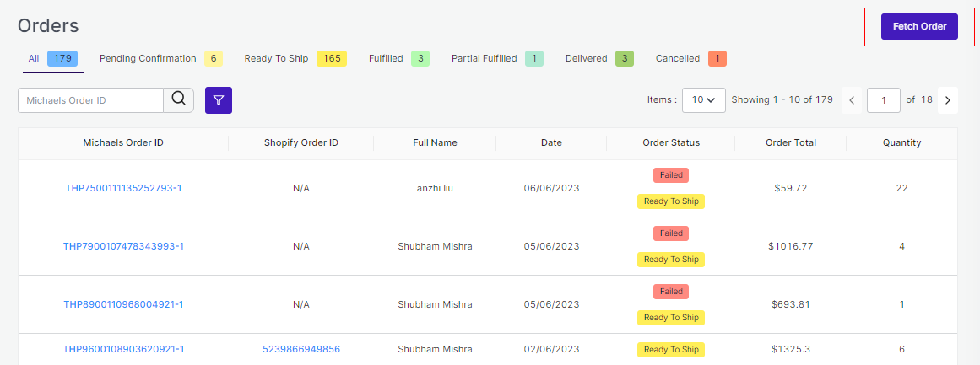
Task: Open Shopify order 5239866949856
Action: pyautogui.click(x=301, y=349)
